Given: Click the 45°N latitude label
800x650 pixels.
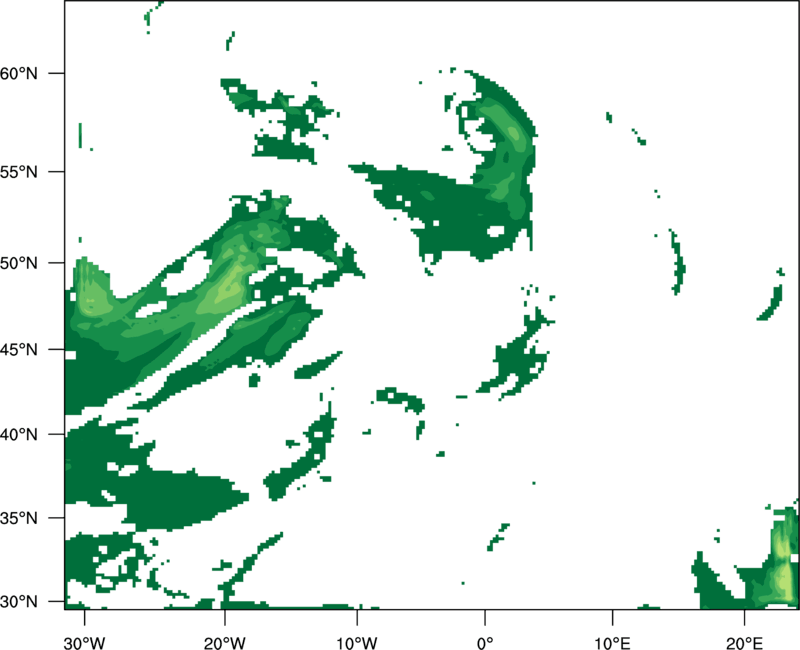Looking at the screenshot, I should click(19, 349).
